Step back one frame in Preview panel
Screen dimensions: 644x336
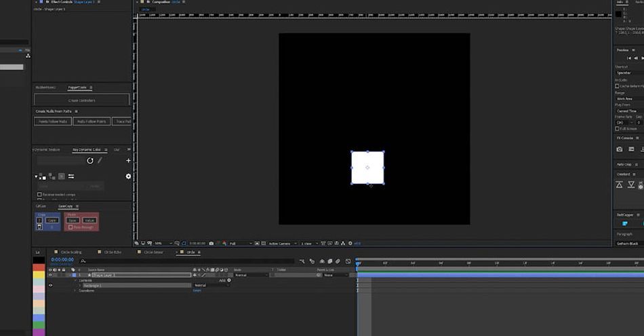pyautogui.click(x=636, y=58)
